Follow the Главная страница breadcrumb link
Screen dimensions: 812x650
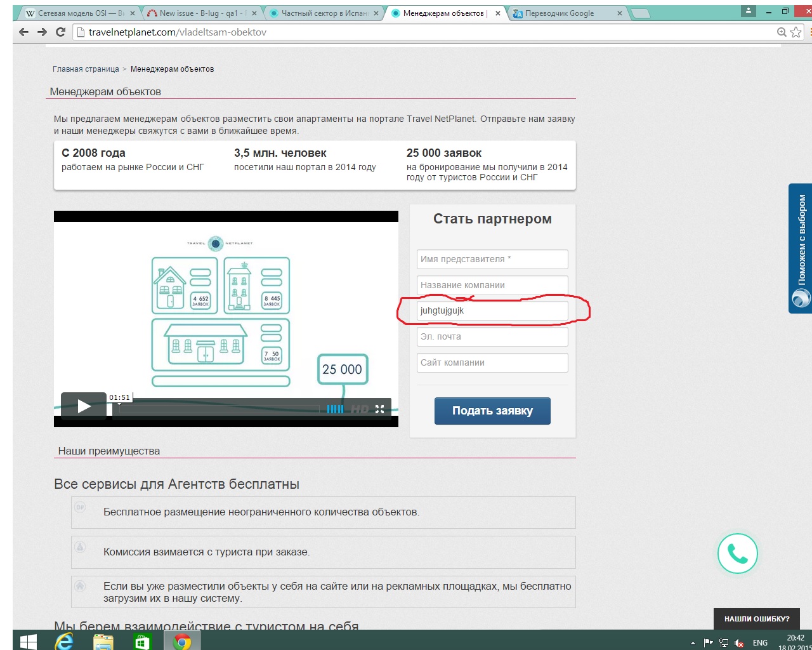click(86, 69)
